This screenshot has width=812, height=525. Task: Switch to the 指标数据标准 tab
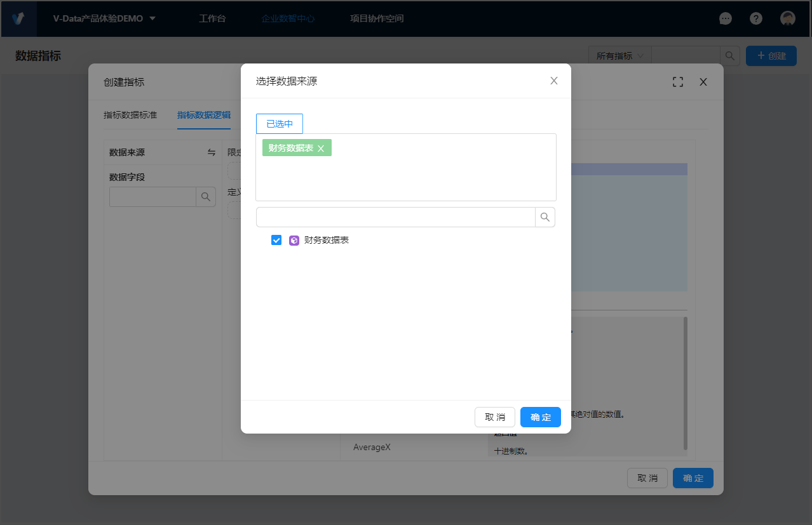point(130,115)
